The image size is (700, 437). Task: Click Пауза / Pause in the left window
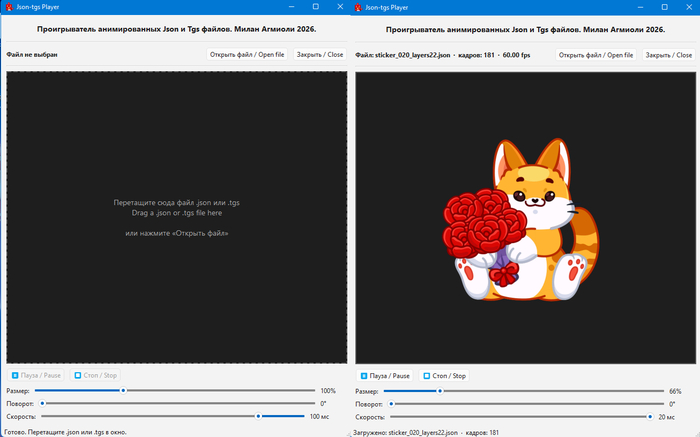click(36, 375)
